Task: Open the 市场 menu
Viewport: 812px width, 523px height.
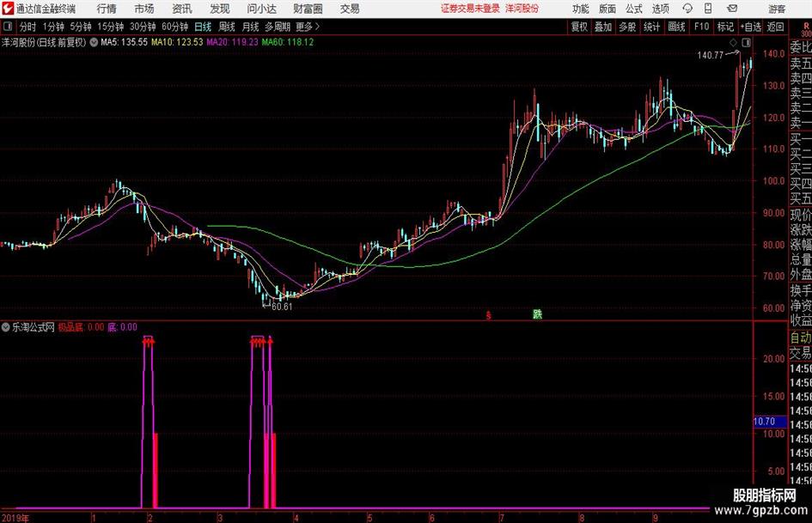Action: click(144, 9)
